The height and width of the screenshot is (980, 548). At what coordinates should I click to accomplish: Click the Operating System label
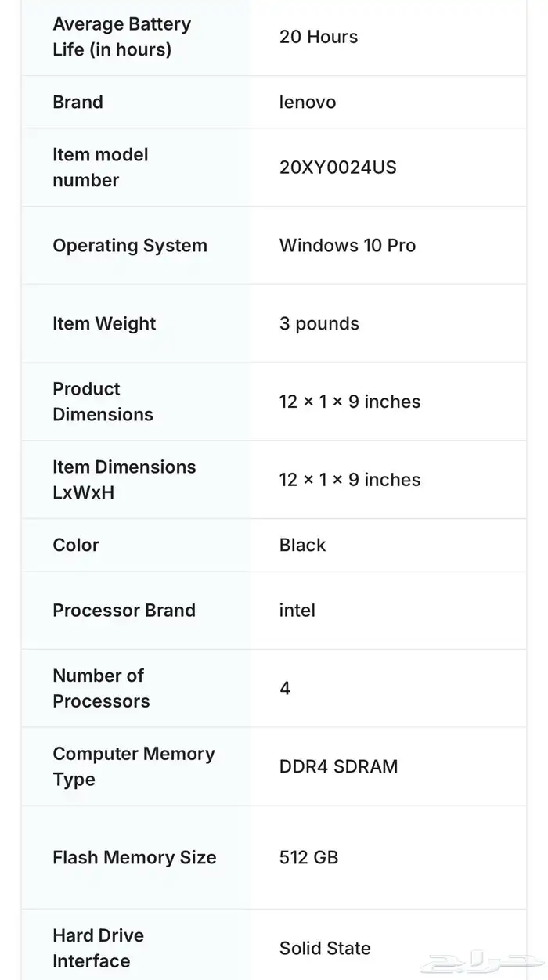130,245
